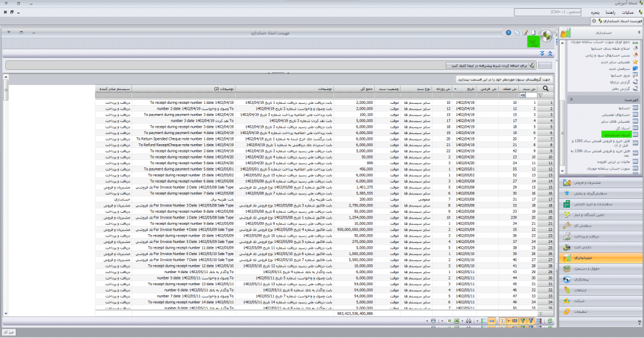
Task: Open the تفصیلی های سایر list item
Action: point(618,121)
